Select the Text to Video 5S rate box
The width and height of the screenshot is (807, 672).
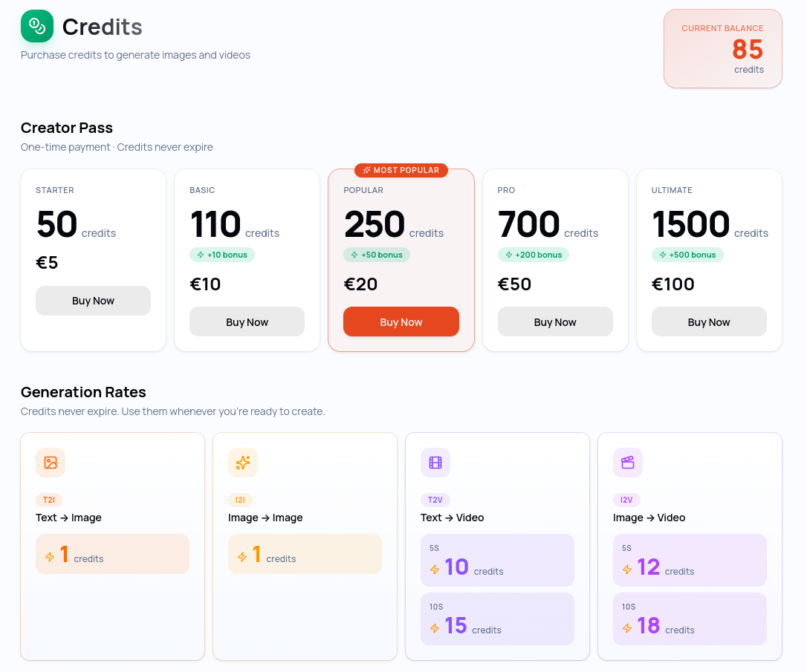(x=497, y=561)
